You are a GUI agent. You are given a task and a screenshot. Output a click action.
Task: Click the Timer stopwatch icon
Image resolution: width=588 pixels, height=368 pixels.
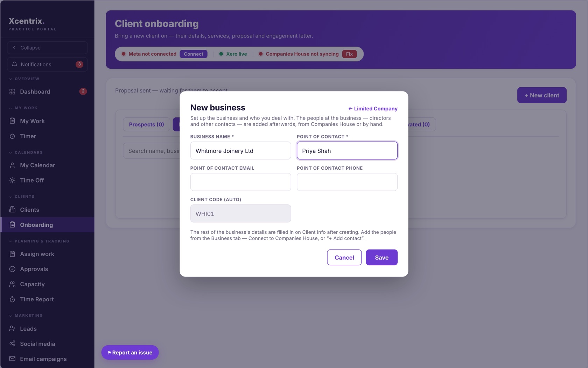[x=12, y=136]
